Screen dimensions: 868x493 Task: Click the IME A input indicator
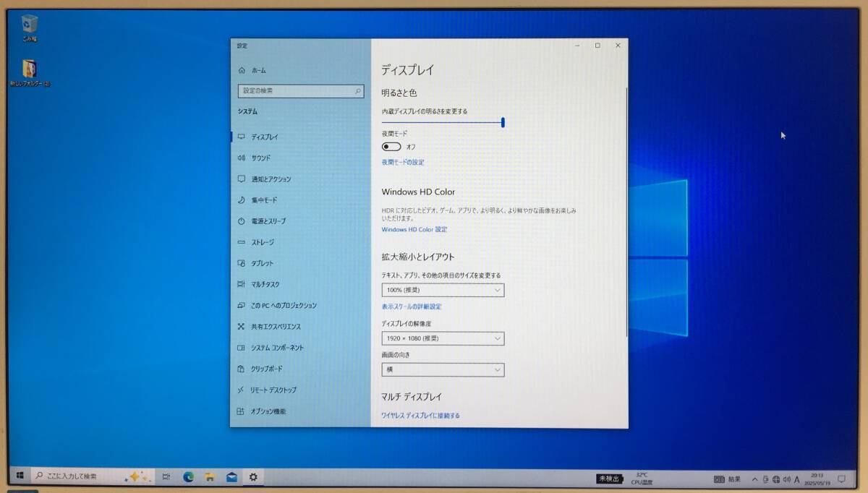click(797, 479)
